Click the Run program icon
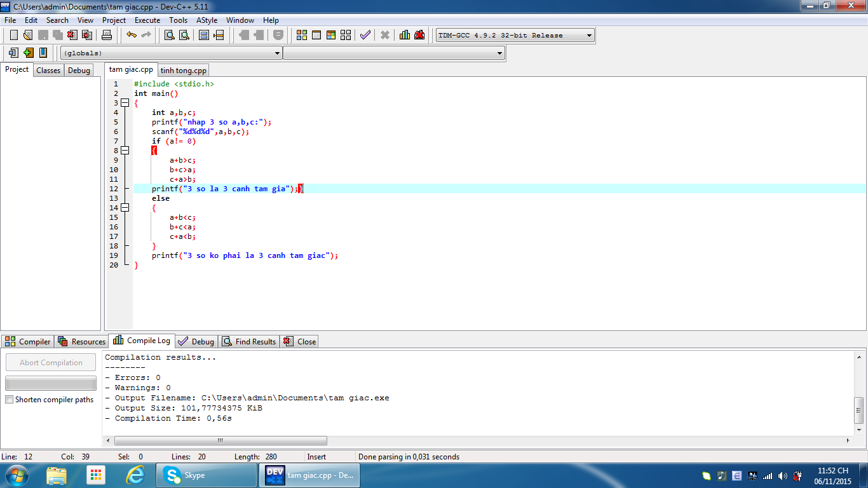Screen dimensions: 868x488 316,35
